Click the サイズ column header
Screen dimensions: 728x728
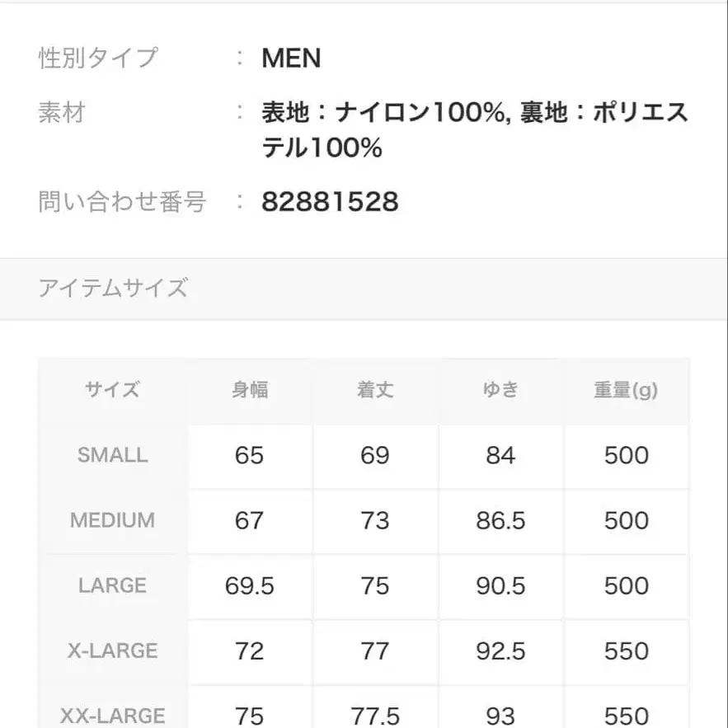pyautogui.click(x=112, y=390)
